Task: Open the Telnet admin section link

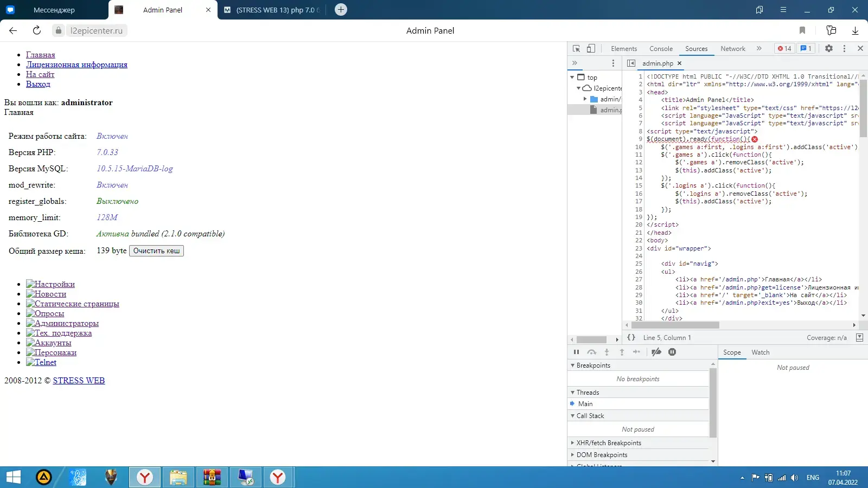Action: coord(41,362)
